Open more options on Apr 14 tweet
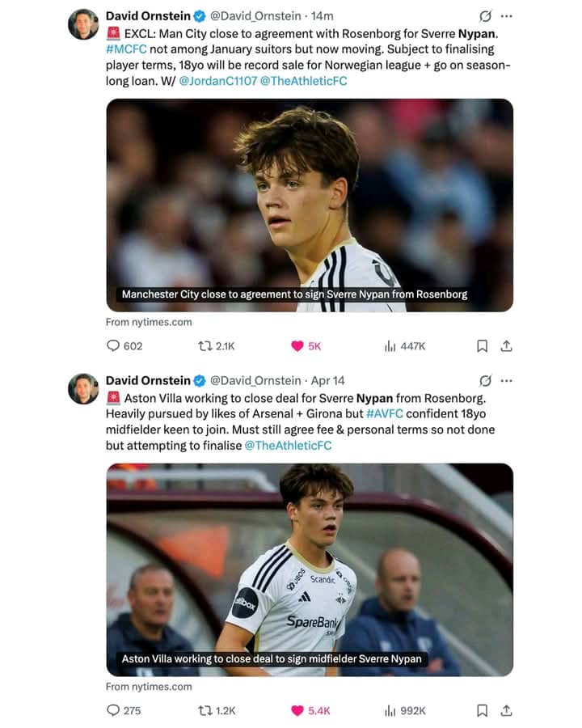The height and width of the screenshot is (728, 582). coord(506,381)
